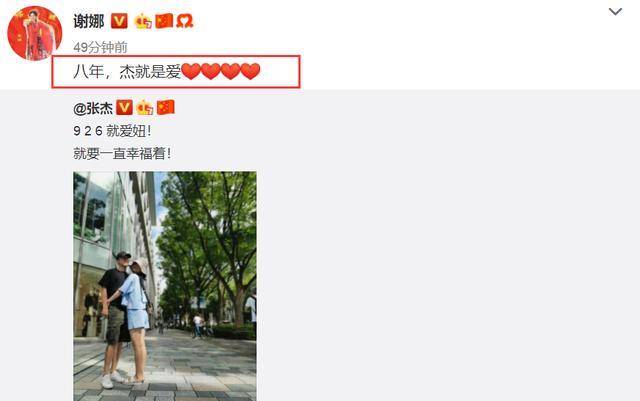
Task: Click the China flag badge beside 张杰
Action: (x=166, y=107)
